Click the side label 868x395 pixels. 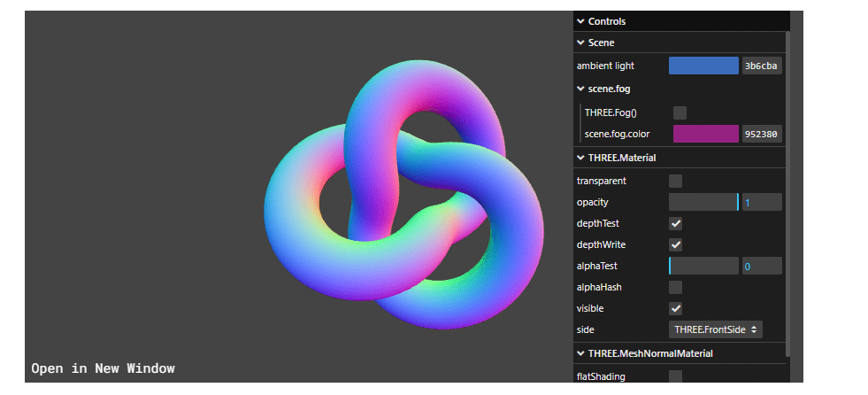pyautogui.click(x=586, y=329)
